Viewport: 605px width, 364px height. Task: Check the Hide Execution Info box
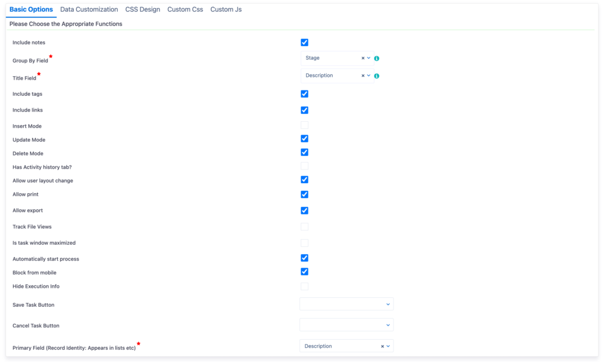pyautogui.click(x=304, y=286)
